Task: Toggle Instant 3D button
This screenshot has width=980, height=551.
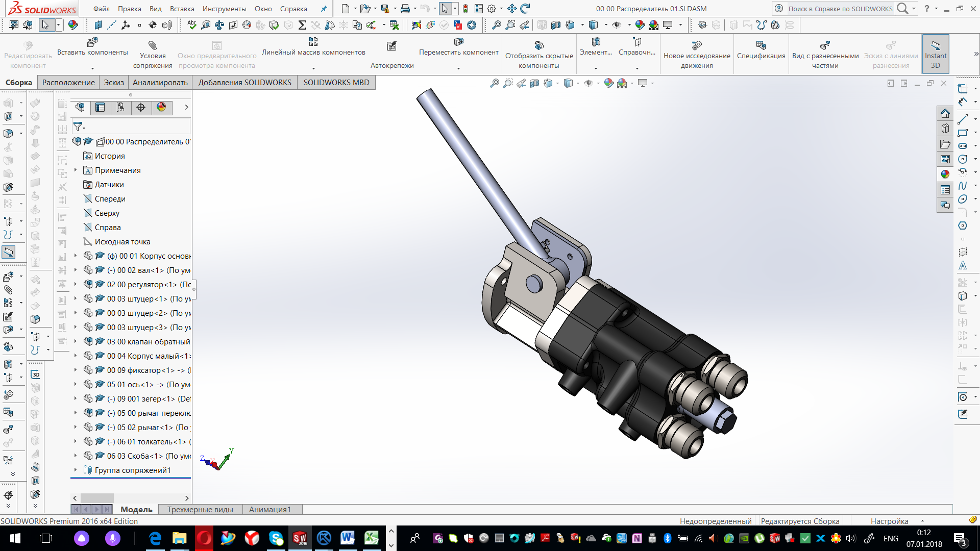Action: (936, 54)
